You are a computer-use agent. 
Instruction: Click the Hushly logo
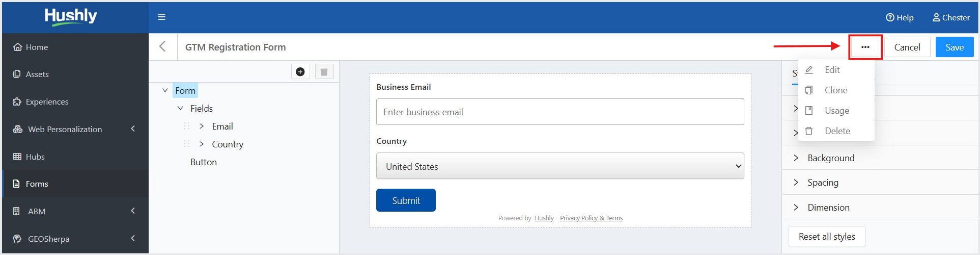(x=71, y=17)
